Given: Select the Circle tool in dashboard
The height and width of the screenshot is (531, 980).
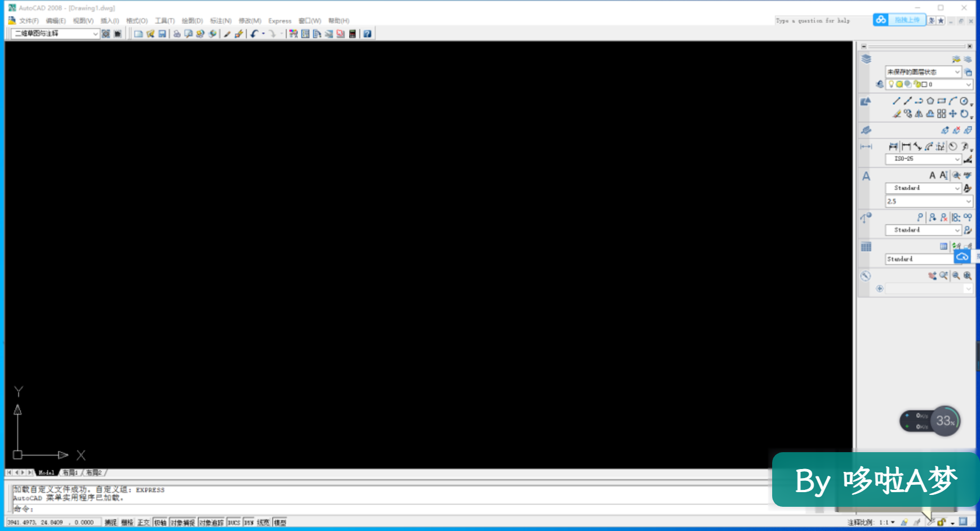Looking at the screenshot, I should pyautogui.click(x=964, y=101).
